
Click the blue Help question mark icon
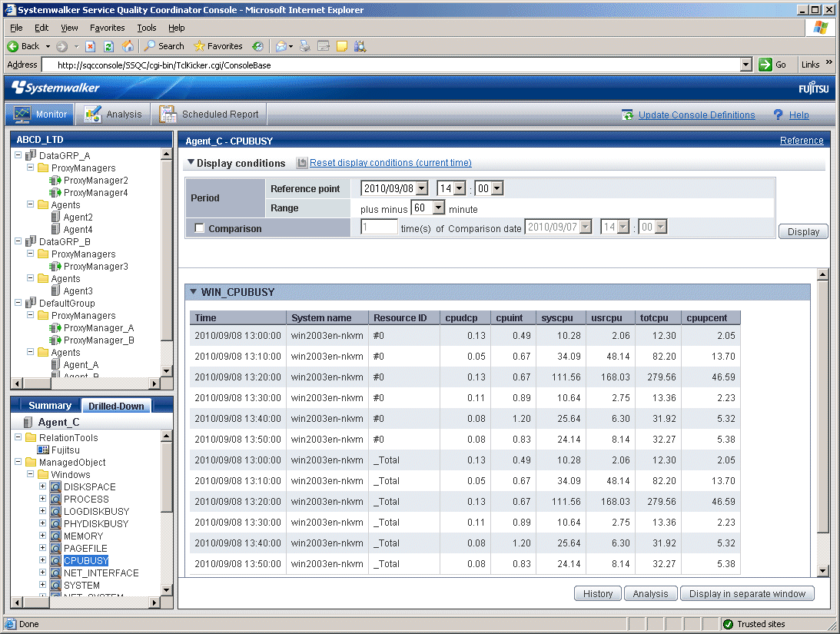[x=778, y=115]
